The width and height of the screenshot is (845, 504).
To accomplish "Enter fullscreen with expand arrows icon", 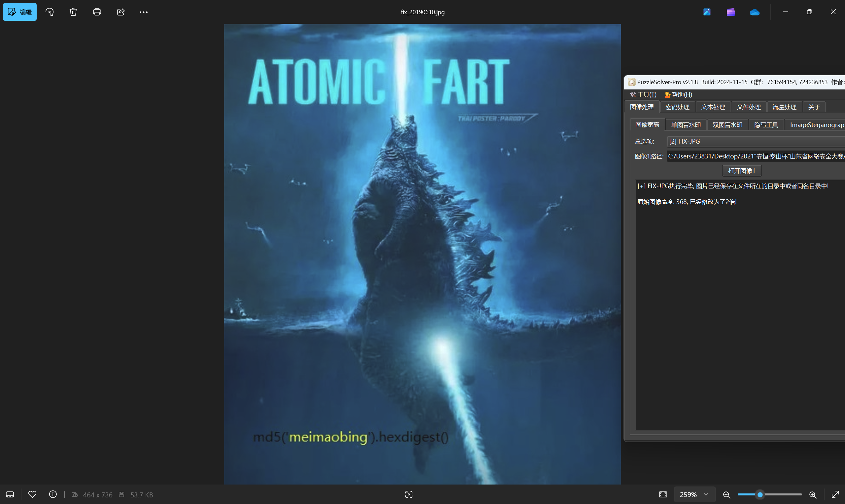I will point(835,494).
